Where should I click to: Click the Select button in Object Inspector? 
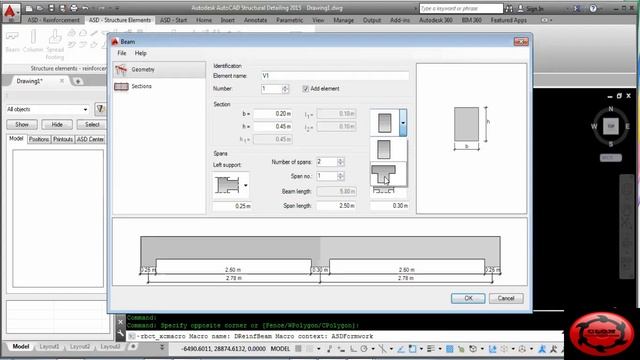coord(92,124)
